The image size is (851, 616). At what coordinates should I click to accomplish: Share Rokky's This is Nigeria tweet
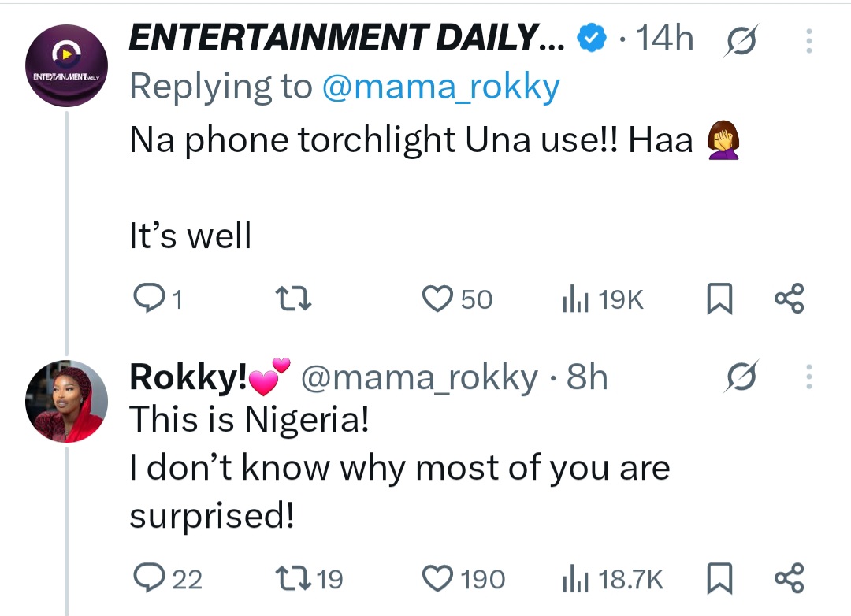click(x=789, y=579)
